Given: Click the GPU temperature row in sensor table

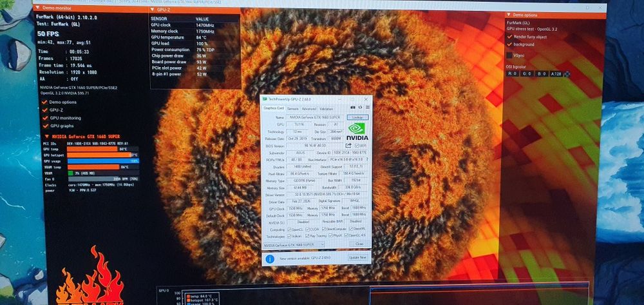Looking at the screenshot, I should (x=194, y=37).
